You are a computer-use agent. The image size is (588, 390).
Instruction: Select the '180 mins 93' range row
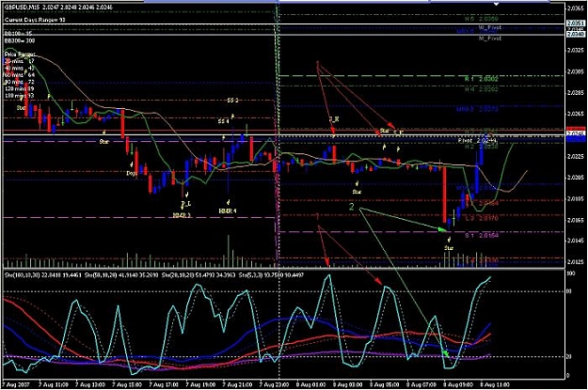point(20,96)
